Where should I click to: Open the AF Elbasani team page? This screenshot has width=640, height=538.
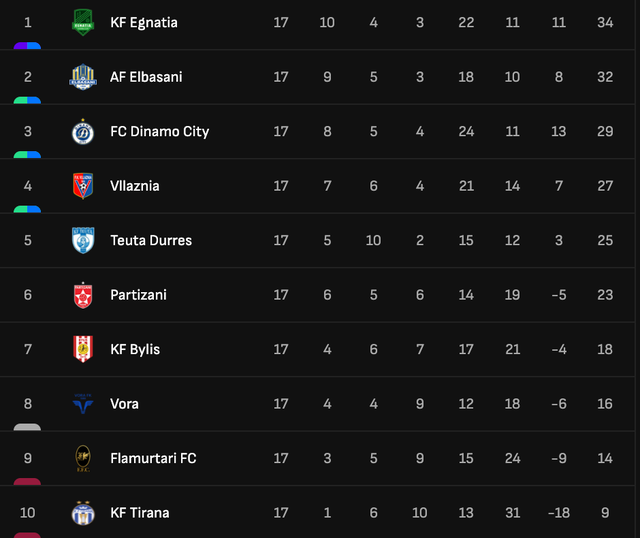pyautogui.click(x=146, y=77)
